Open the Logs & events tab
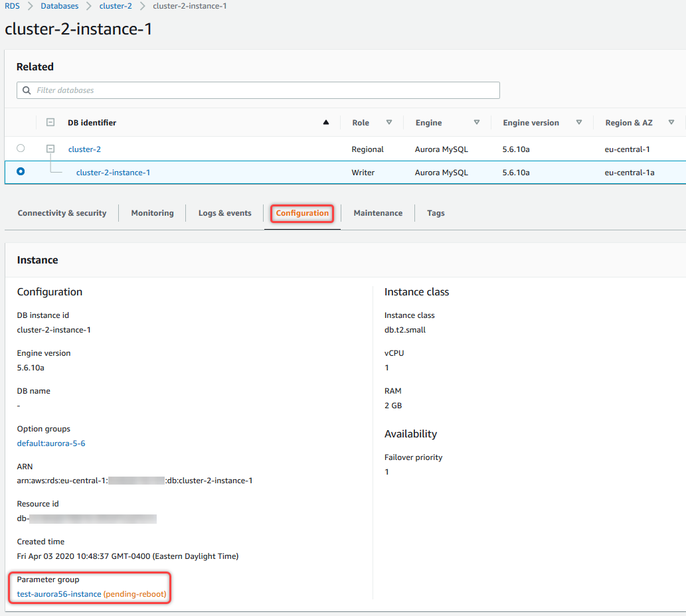The width and height of the screenshot is (686, 616). [x=224, y=213]
